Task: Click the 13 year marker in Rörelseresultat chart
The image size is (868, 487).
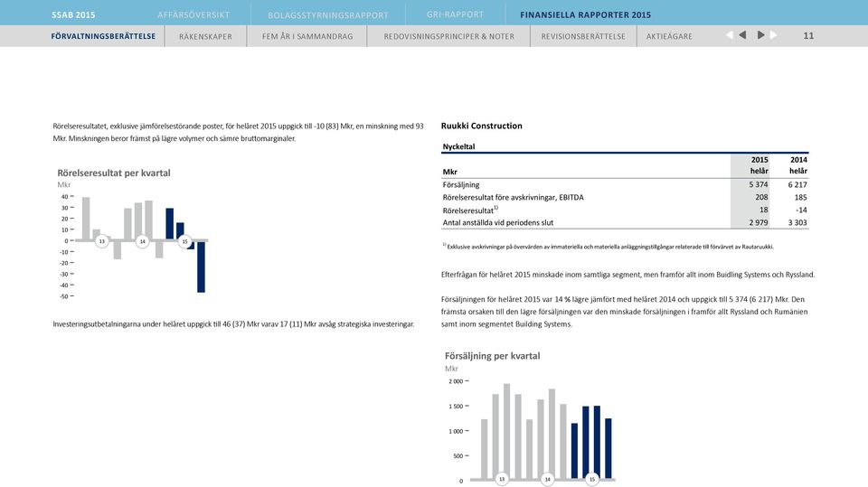Action: tap(102, 241)
